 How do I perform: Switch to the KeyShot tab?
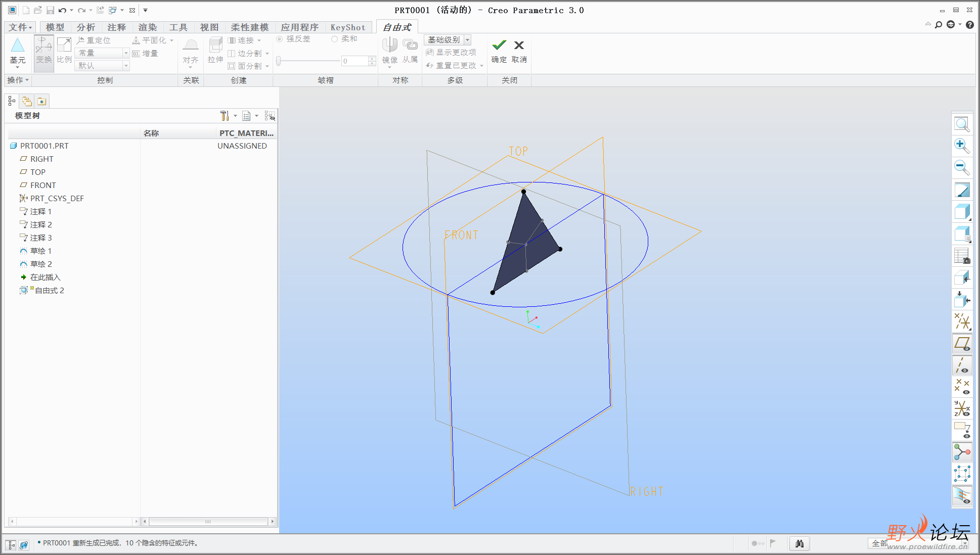[348, 27]
